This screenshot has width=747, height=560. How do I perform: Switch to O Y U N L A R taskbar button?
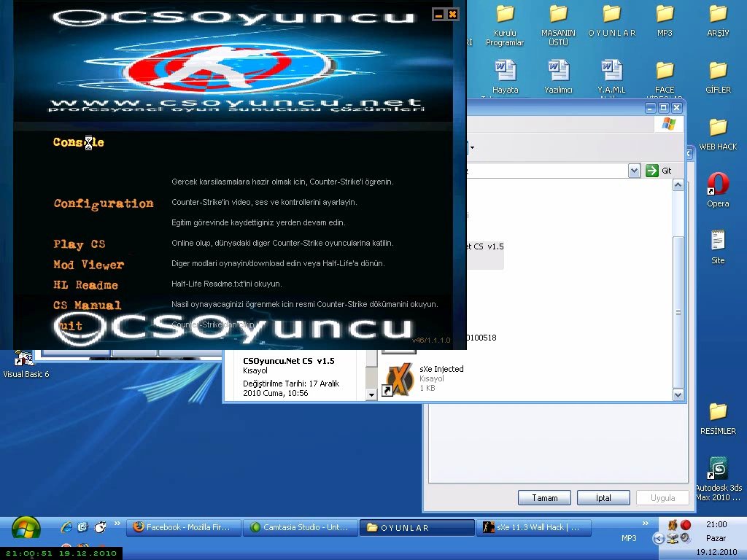(x=417, y=528)
